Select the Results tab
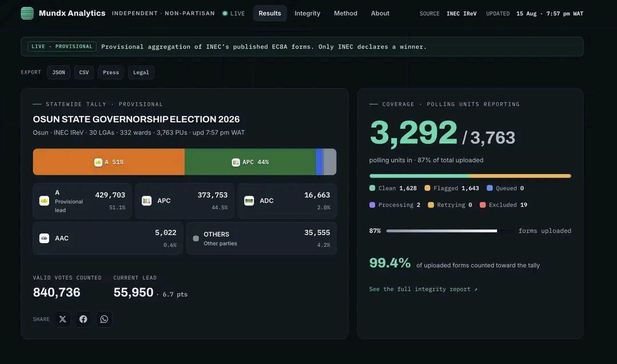617x364 pixels. 270,13
